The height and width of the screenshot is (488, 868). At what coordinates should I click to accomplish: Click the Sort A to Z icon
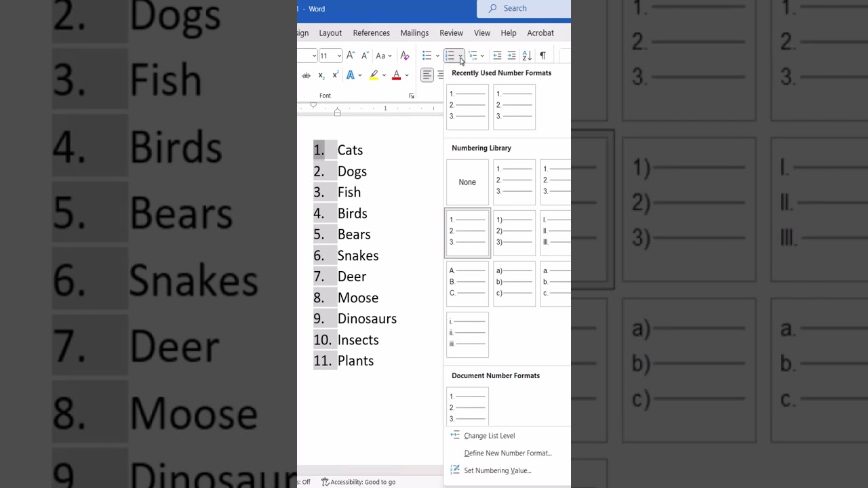(527, 56)
